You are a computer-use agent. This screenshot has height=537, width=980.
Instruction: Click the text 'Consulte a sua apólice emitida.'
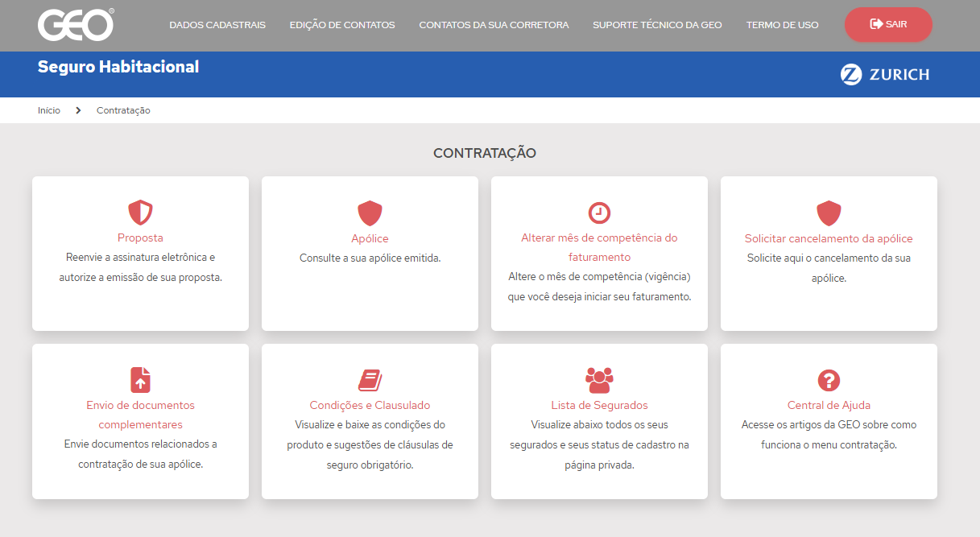[x=370, y=258]
